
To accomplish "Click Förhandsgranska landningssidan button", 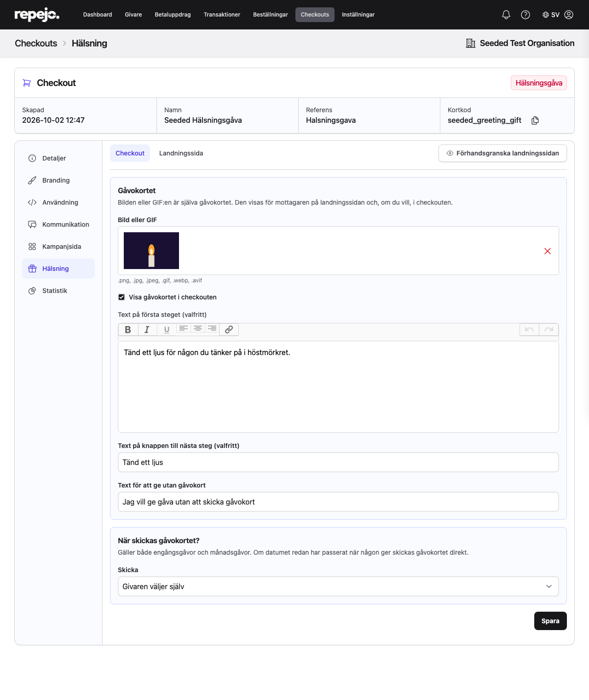I will 502,153.
